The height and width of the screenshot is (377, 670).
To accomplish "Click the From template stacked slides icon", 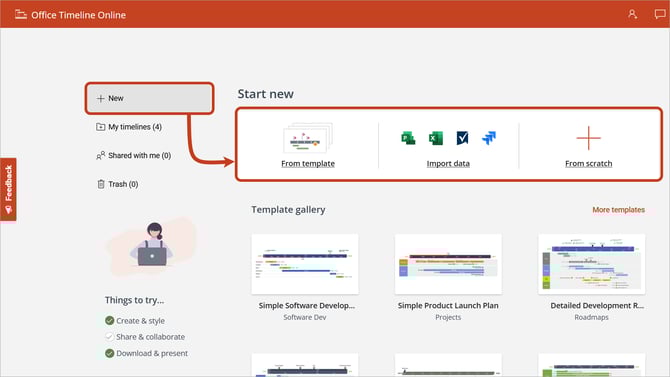I will [308, 138].
